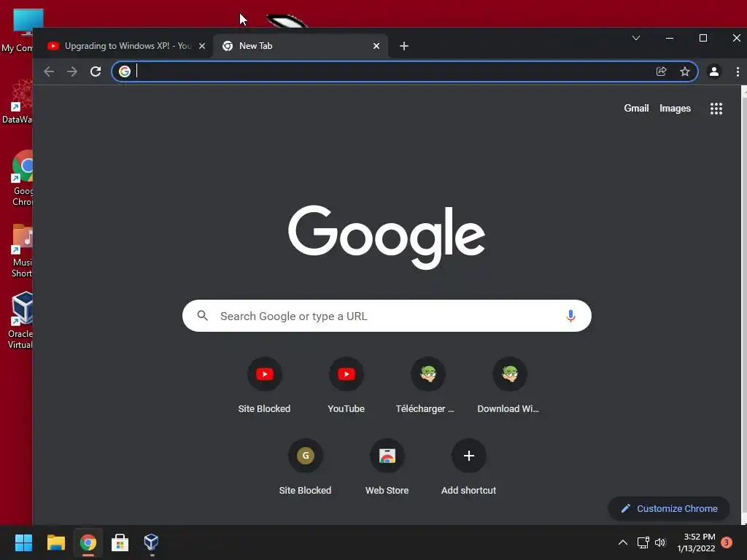Click the Chrome forward arrow button
Screen dimensions: 747x560
click(x=72, y=71)
